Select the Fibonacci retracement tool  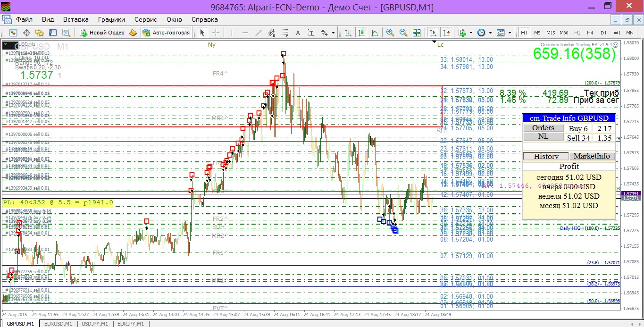coord(284,33)
